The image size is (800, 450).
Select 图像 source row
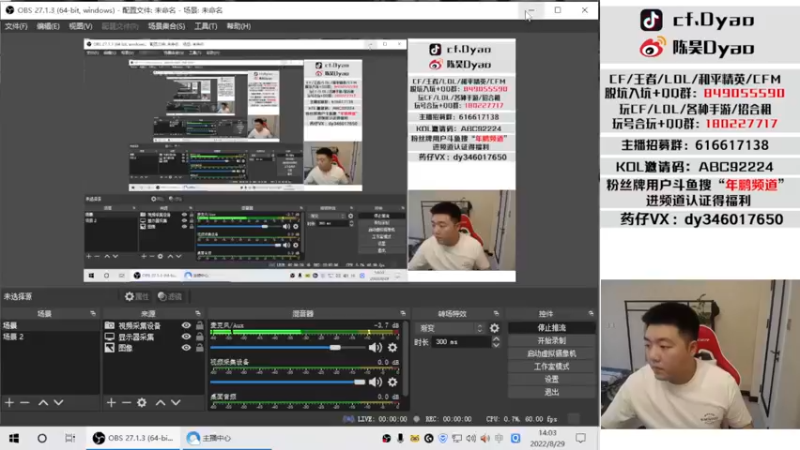[x=153, y=348]
